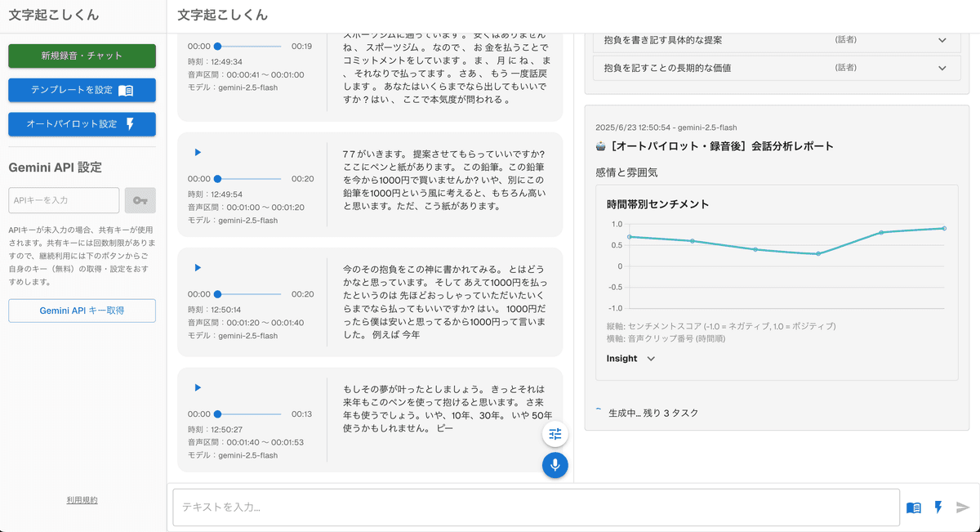Play the clip recorded at 12:50:14

click(198, 267)
